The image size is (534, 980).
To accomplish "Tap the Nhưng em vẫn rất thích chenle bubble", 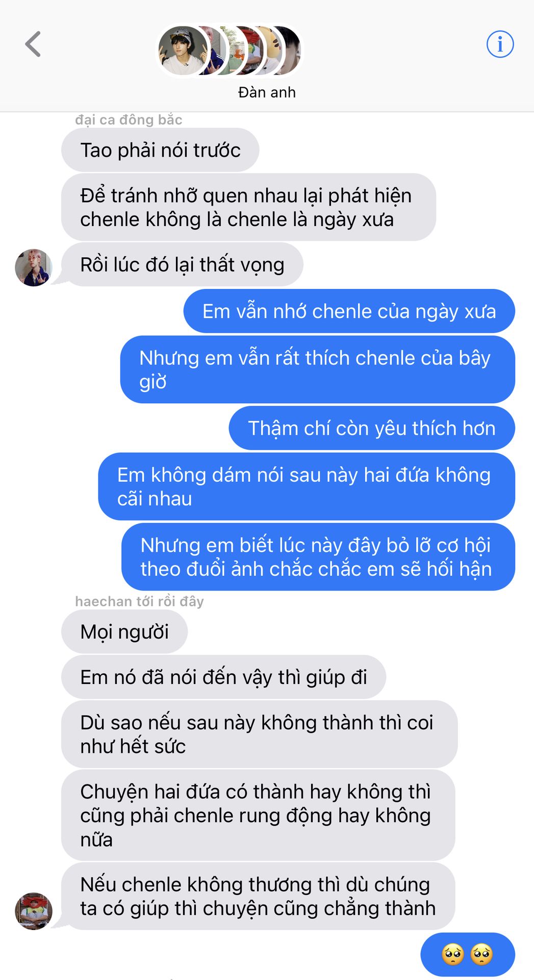I will click(x=318, y=370).
